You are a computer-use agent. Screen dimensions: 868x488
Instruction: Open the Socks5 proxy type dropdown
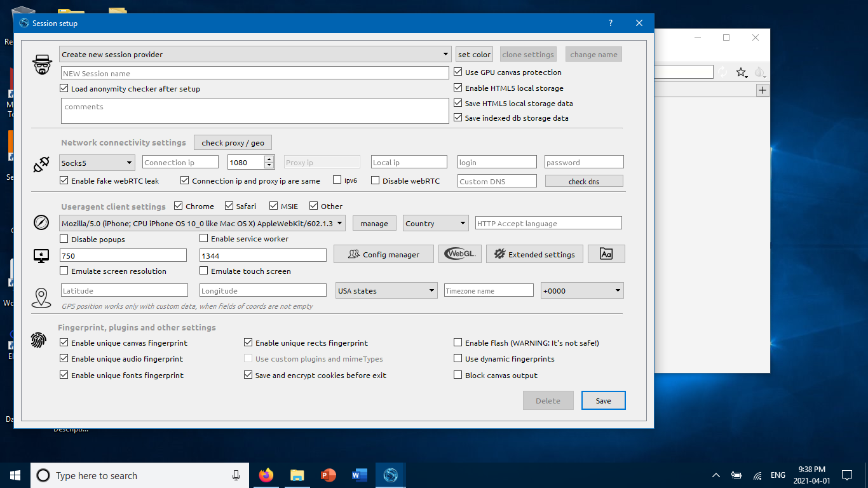(x=97, y=163)
